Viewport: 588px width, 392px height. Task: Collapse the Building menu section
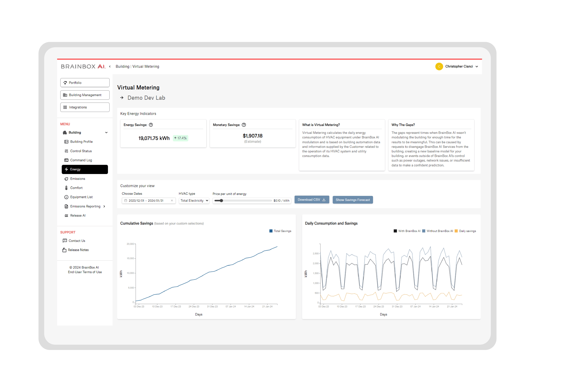(x=107, y=132)
